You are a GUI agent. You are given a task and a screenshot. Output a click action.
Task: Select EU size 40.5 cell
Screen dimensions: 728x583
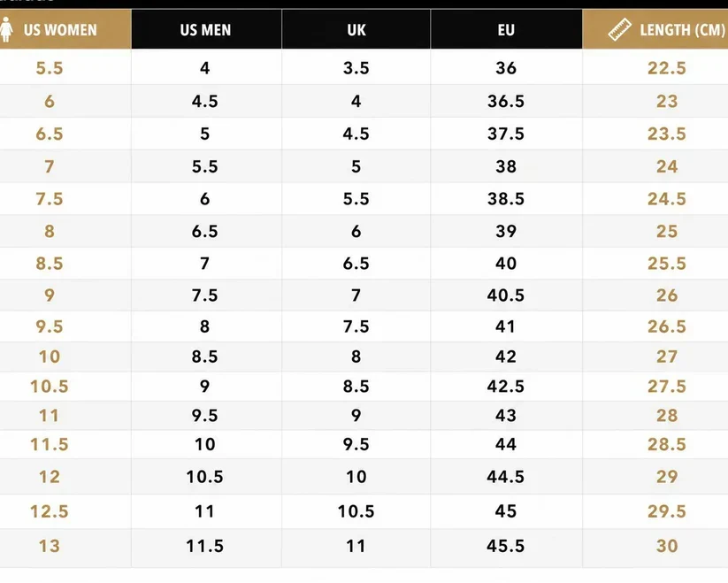(506, 295)
